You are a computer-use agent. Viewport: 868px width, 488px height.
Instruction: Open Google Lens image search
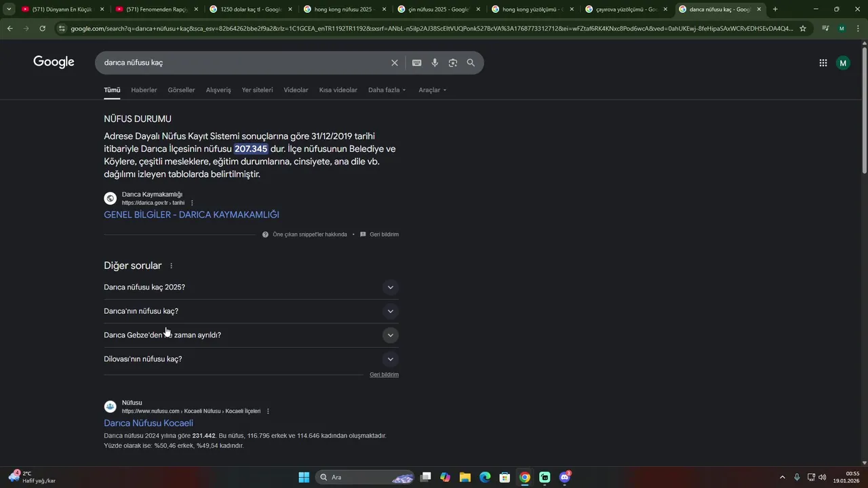[x=452, y=63]
